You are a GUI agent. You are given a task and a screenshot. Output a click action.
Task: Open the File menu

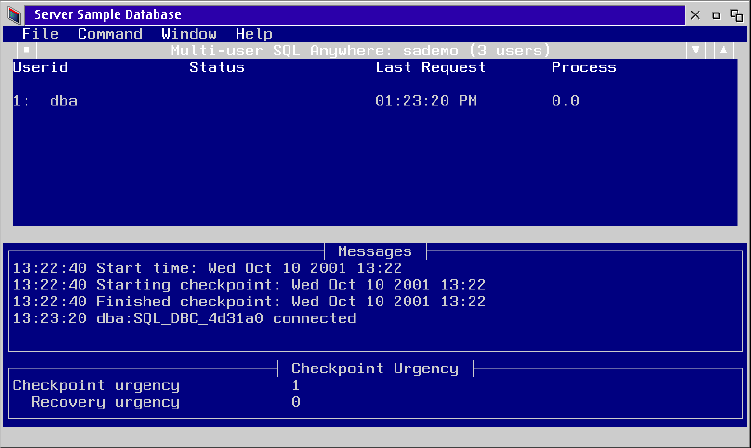click(40, 34)
